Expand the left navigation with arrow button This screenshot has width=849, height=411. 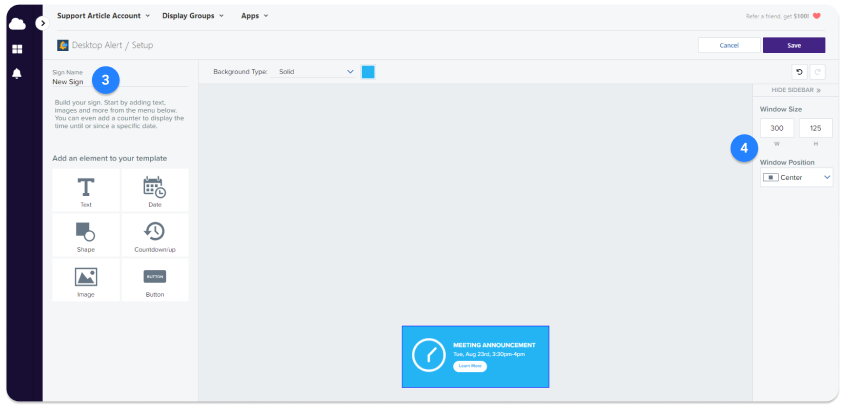42,23
